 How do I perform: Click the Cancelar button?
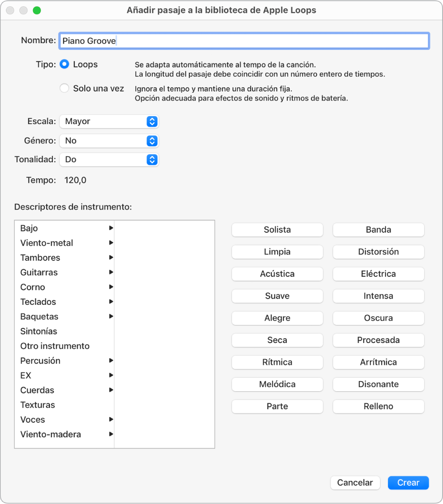coord(355,483)
